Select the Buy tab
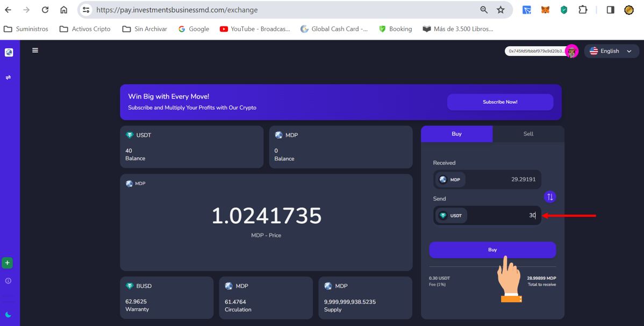Viewport: 644px width, 326px height. click(456, 134)
